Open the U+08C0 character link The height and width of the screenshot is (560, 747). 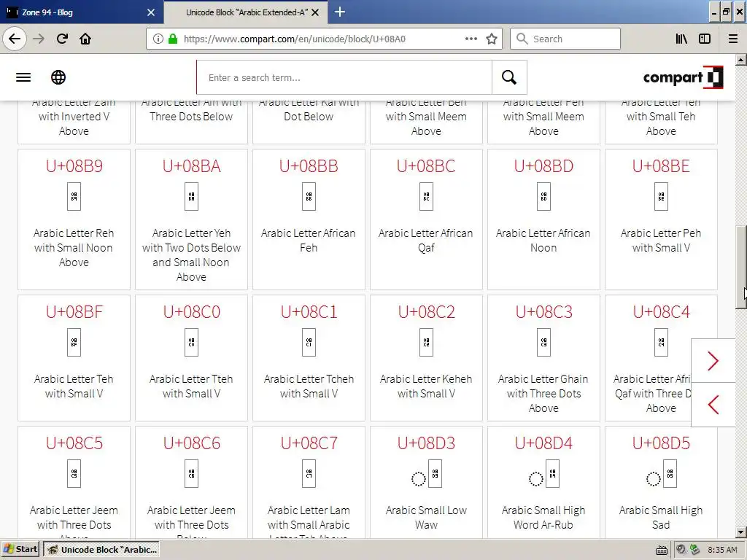pos(192,312)
